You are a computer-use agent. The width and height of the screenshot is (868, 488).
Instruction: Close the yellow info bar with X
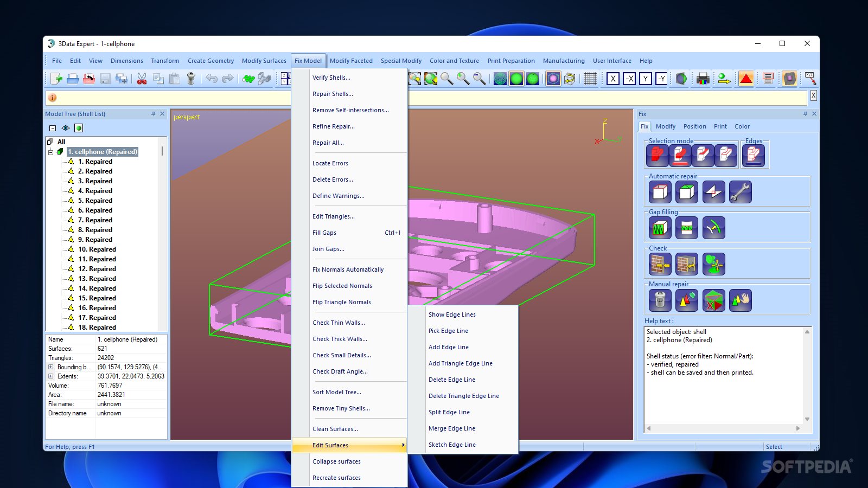pos(813,95)
